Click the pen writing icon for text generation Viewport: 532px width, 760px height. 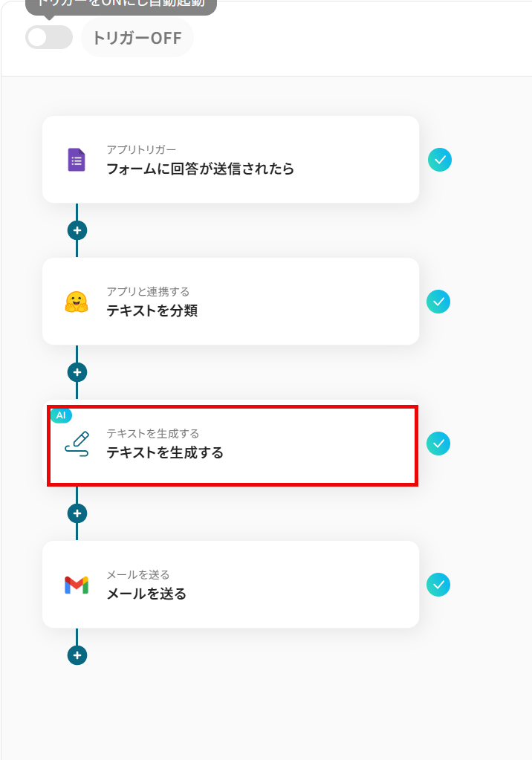click(77, 444)
